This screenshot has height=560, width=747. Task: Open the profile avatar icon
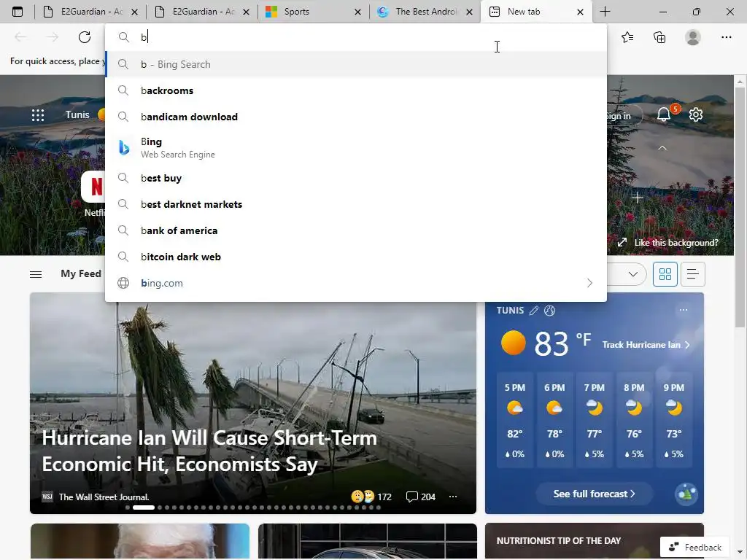pyautogui.click(x=693, y=37)
